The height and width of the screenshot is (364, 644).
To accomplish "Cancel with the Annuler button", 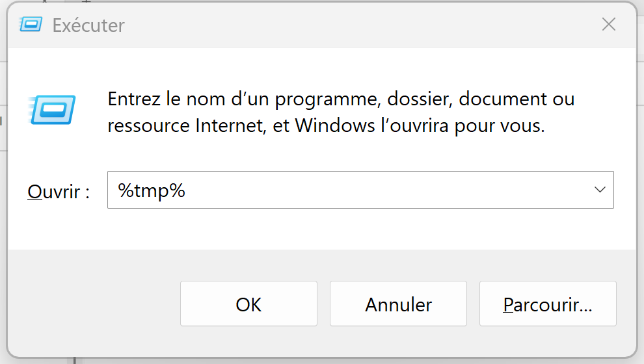I will (398, 304).
